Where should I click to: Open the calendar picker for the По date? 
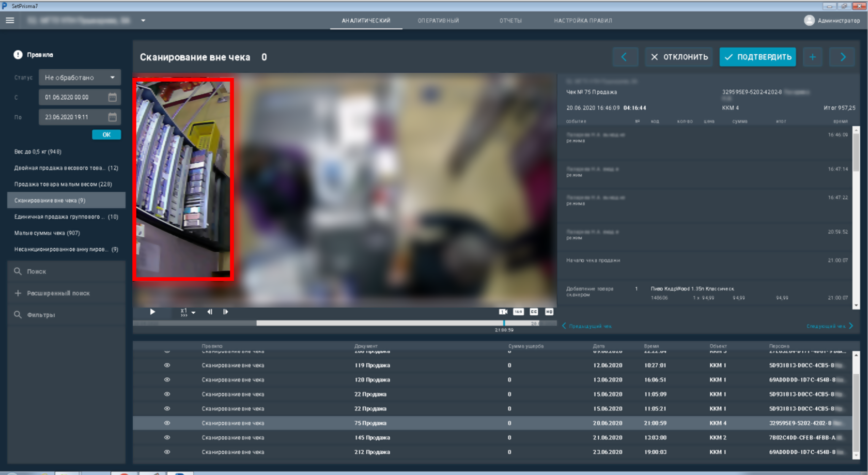(112, 117)
